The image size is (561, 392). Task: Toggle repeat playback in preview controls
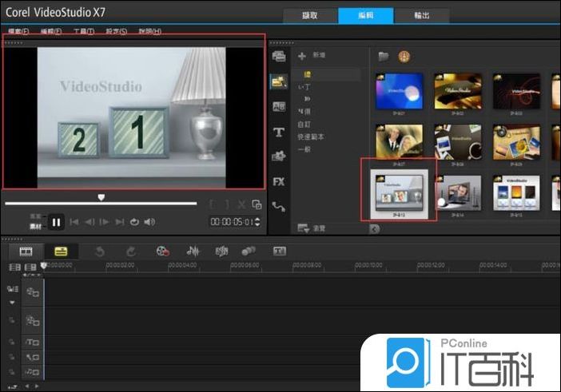[134, 222]
